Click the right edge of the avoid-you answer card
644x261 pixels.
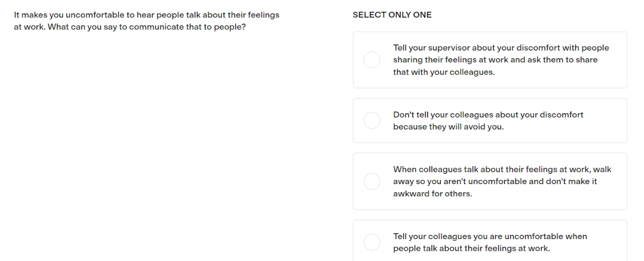tap(626, 121)
